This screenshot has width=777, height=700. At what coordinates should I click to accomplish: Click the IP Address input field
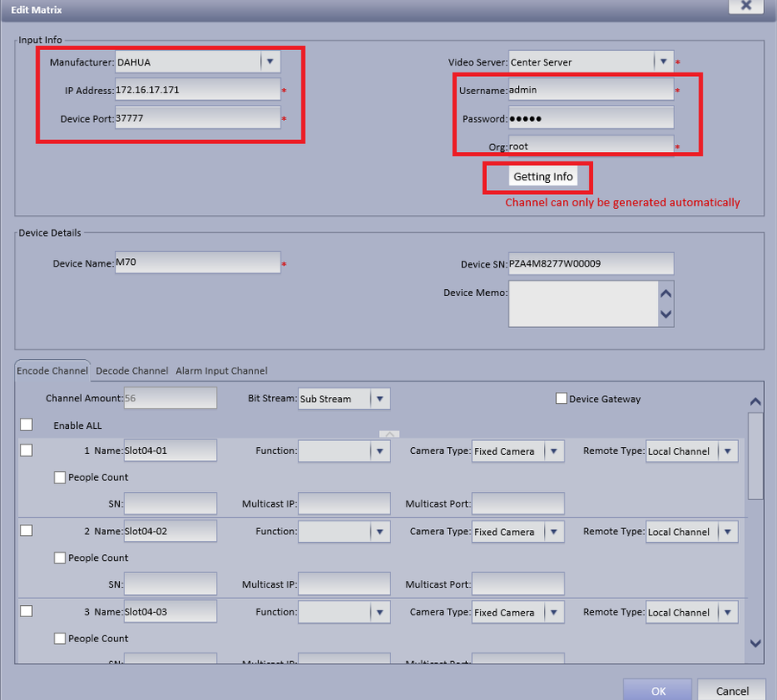(x=198, y=90)
